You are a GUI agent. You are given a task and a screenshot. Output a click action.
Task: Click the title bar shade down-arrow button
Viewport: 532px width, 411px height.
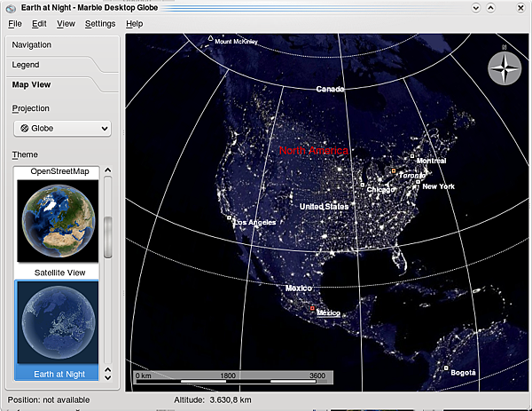point(476,8)
